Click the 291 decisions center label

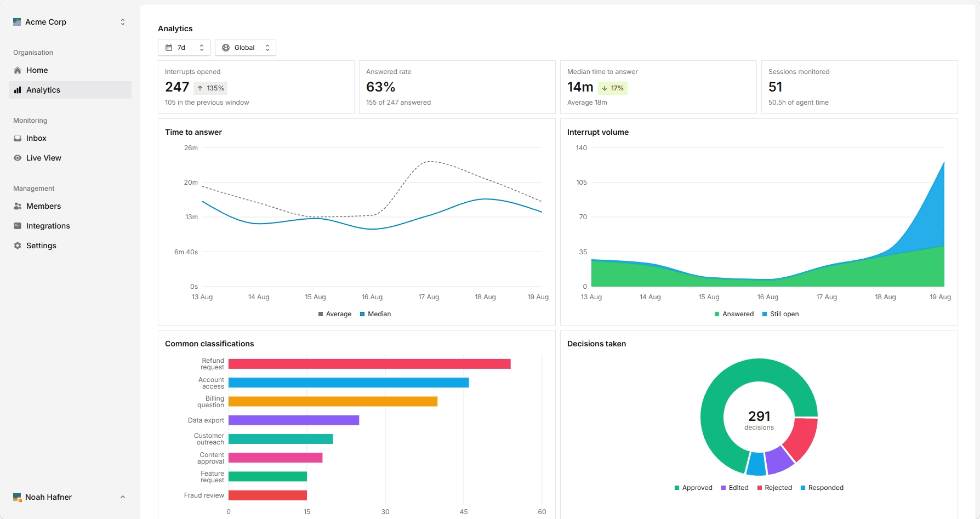tap(759, 420)
